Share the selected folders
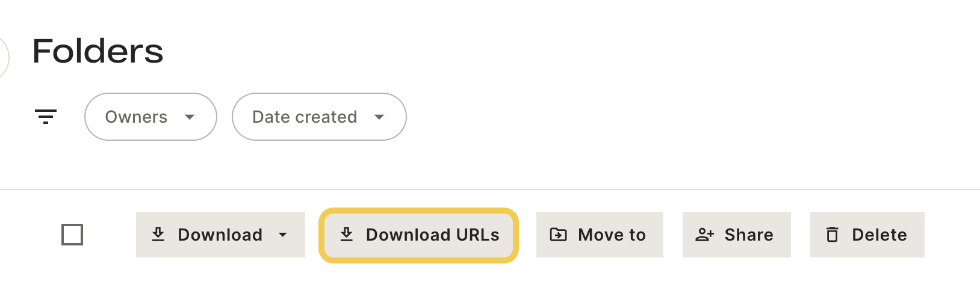The width and height of the screenshot is (980, 308). point(737,235)
